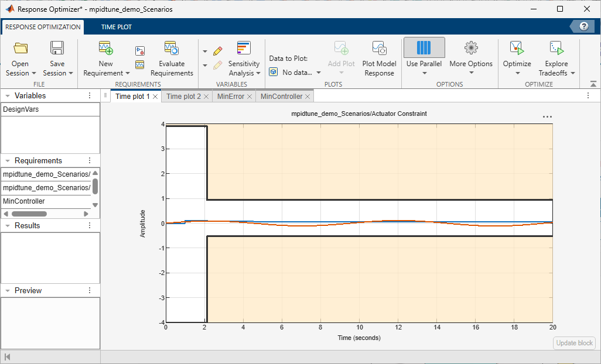Select the MinController plot tab
601x364 pixels.
pos(281,97)
